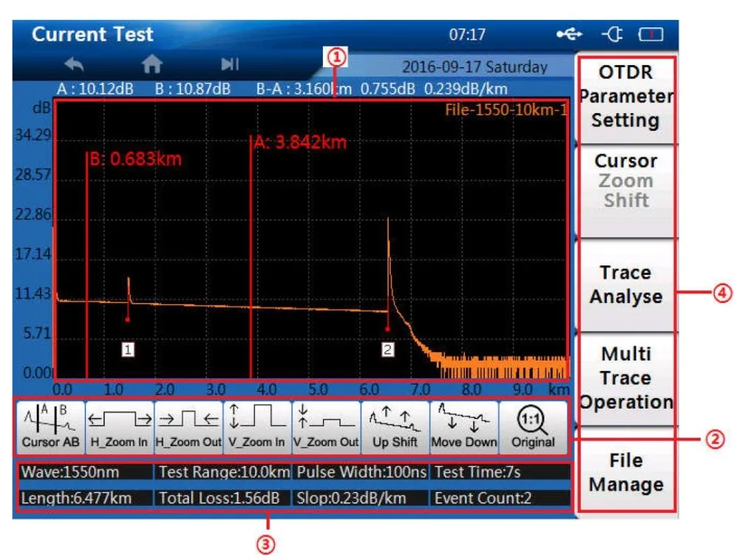Click the B-A : 3.160km readout
Screen dimensions: 739x560
click(304, 89)
